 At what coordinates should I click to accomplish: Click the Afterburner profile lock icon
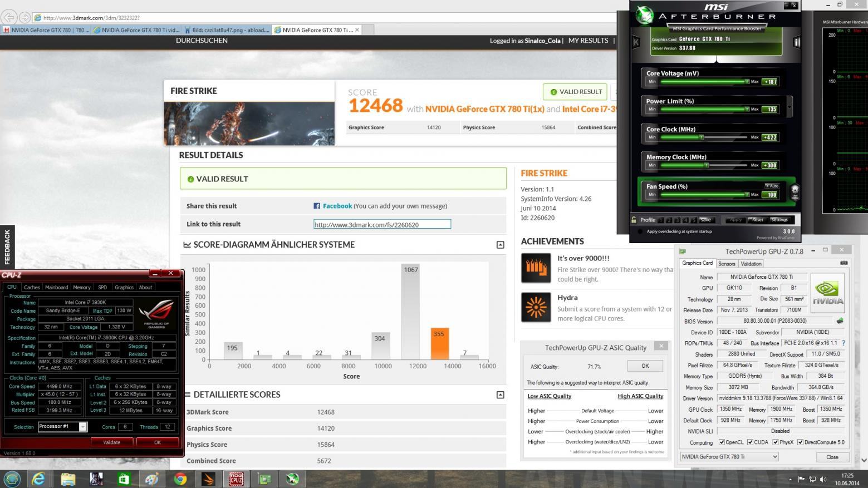[634, 219]
